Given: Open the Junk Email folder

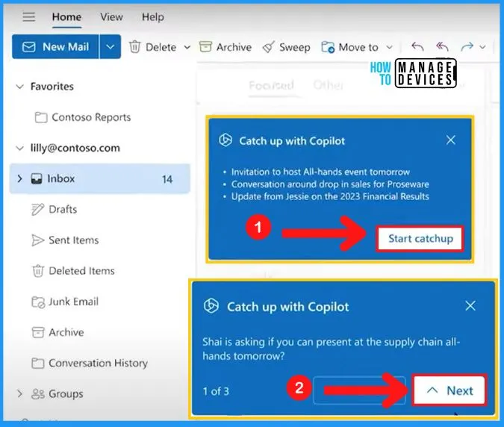Looking at the screenshot, I should click(65, 302).
